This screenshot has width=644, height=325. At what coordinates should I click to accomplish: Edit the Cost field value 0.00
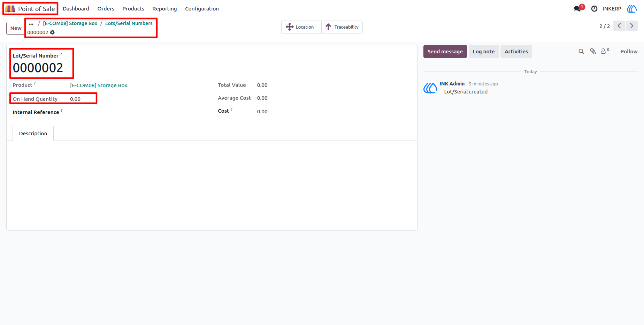coord(262,112)
